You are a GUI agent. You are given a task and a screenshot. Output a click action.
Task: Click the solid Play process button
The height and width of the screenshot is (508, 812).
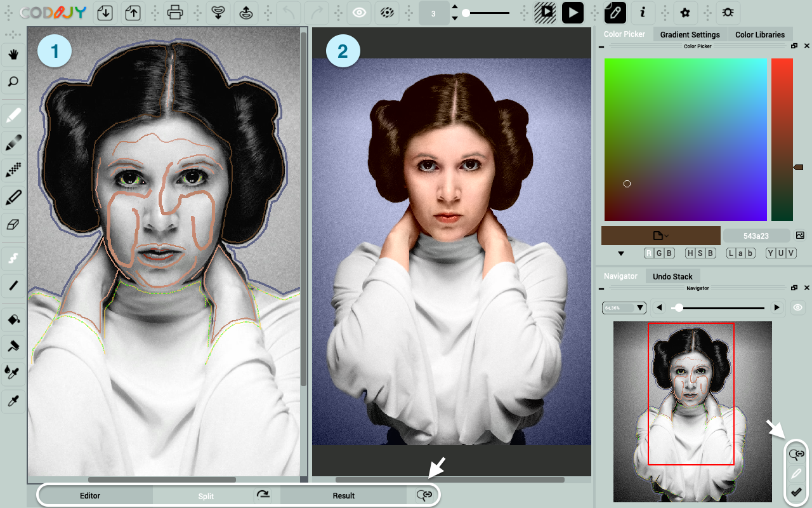point(572,12)
